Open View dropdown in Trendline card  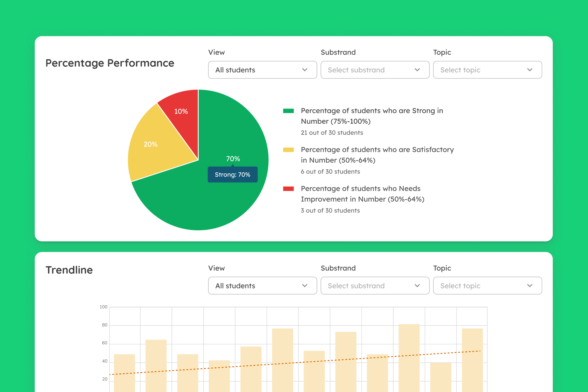coord(262,286)
